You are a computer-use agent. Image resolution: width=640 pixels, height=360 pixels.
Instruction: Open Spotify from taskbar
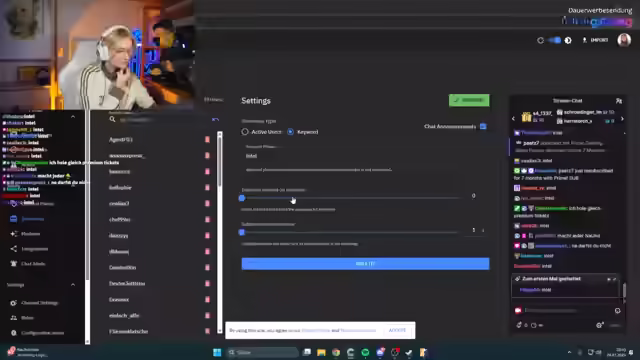tap(365, 352)
